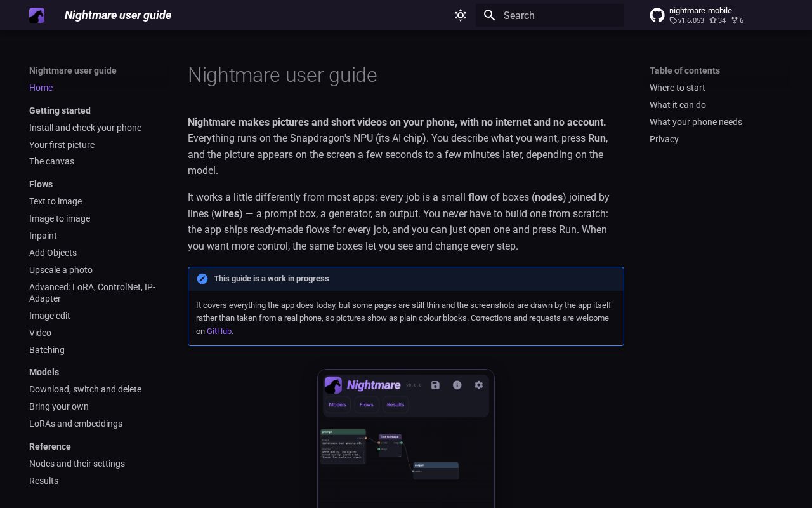Open the Nightmare app screenshot image
812x508 pixels.
coord(406,438)
